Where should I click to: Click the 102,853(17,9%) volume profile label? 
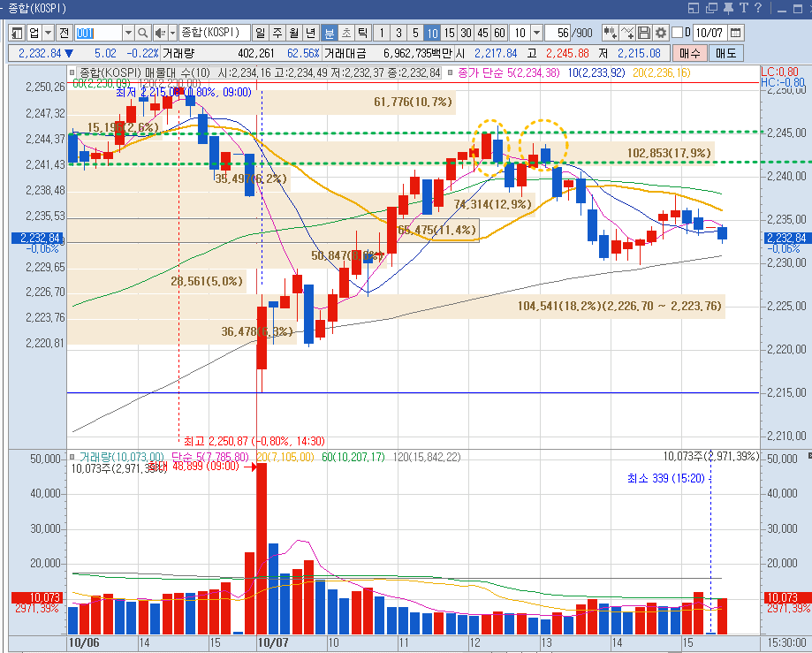click(x=669, y=153)
